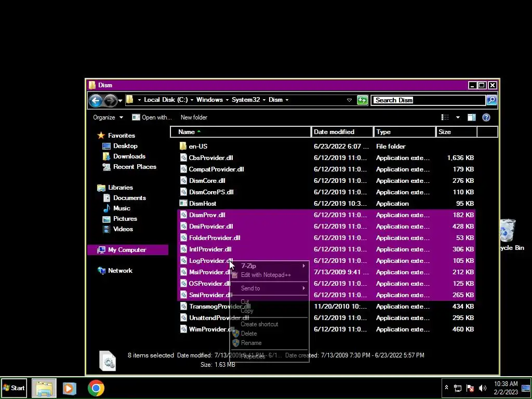Viewport: 532px width, 399px height.
Task: Select My Computer in the sidebar
Action: (x=128, y=250)
